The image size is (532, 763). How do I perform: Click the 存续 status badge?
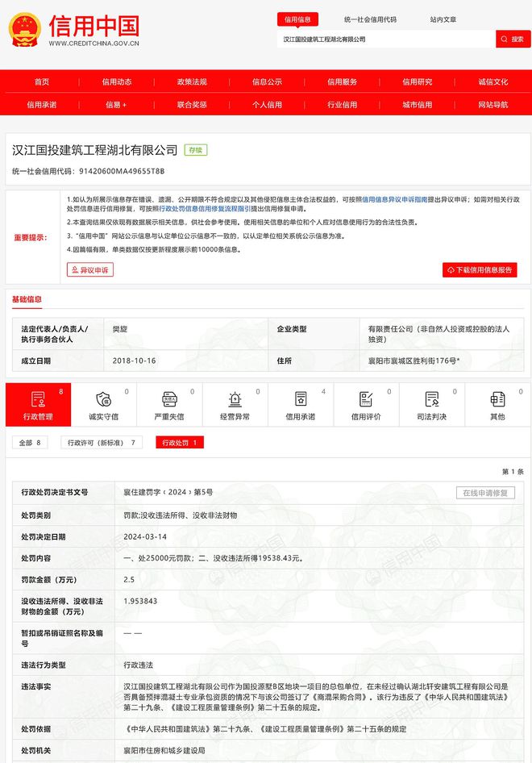(196, 150)
